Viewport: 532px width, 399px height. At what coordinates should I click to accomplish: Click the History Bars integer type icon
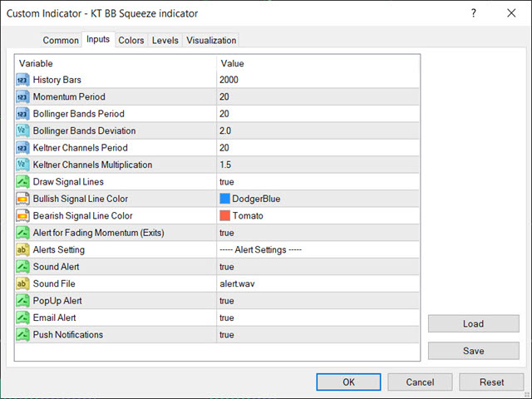point(22,80)
